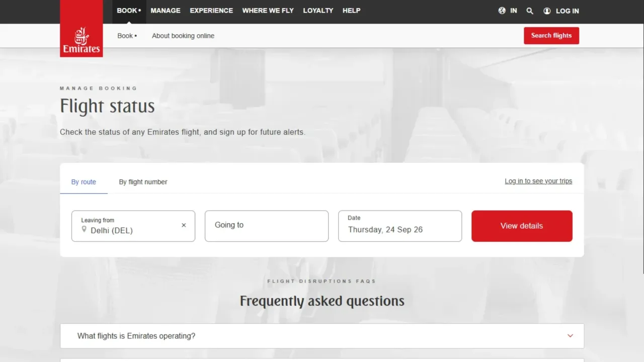The height and width of the screenshot is (362, 644).
Task: Click the Frequently asked questions heading
Action: pos(322,301)
